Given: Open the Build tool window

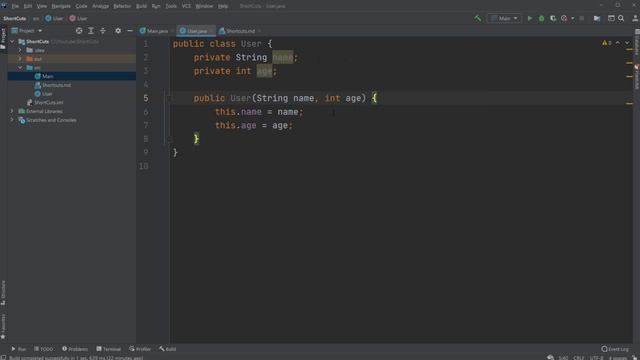Looking at the screenshot, I should pos(168,349).
